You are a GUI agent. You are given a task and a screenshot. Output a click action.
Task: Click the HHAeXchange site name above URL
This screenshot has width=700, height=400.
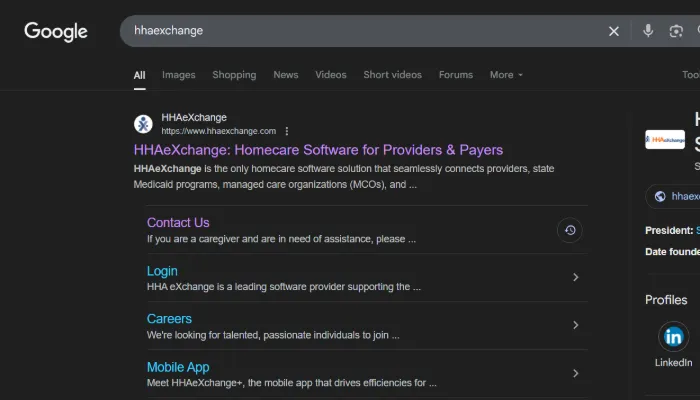[x=194, y=117]
